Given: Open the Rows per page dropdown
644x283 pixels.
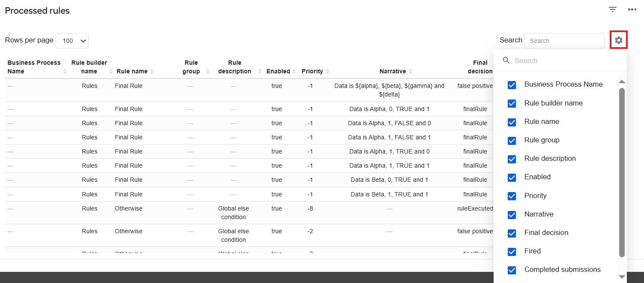Looking at the screenshot, I should (x=72, y=41).
